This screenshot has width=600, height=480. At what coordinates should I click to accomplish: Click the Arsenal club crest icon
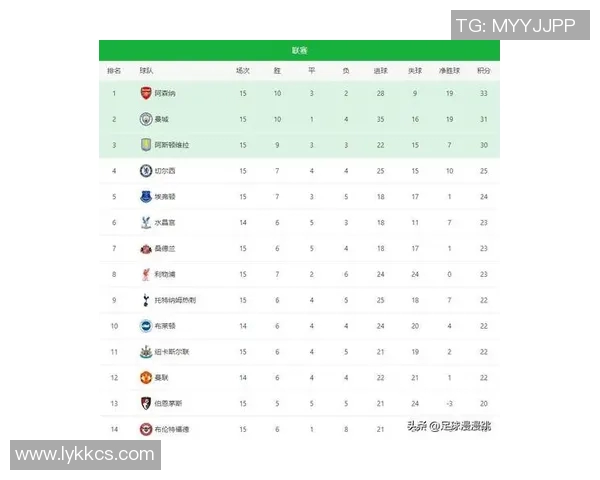pyautogui.click(x=146, y=93)
